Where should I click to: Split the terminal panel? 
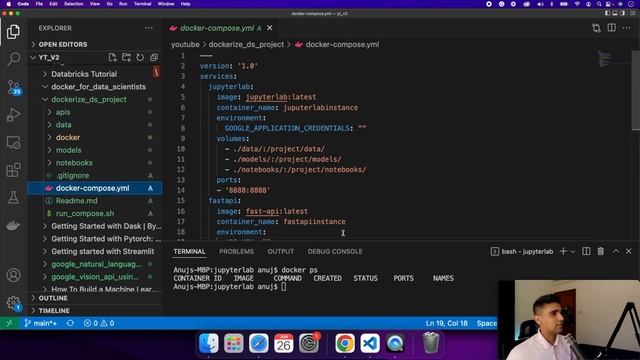(x=586, y=251)
